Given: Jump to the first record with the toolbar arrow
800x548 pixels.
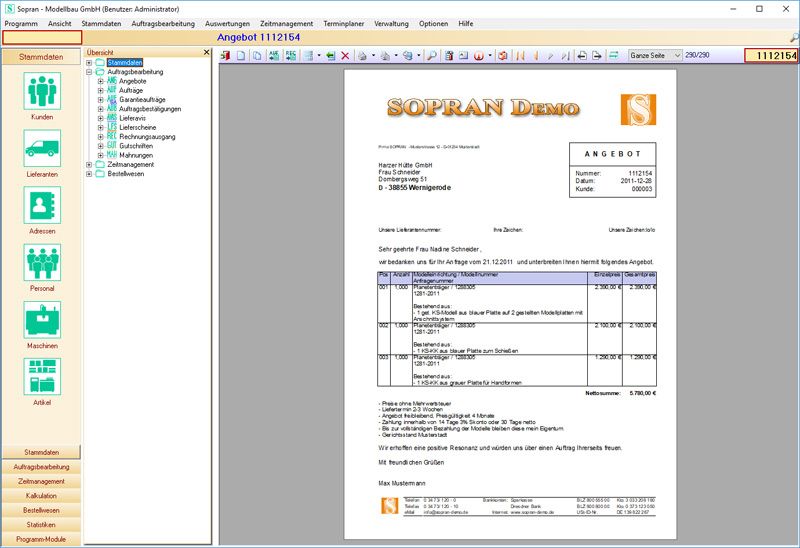Looking at the screenshot, I should (520, 56).
